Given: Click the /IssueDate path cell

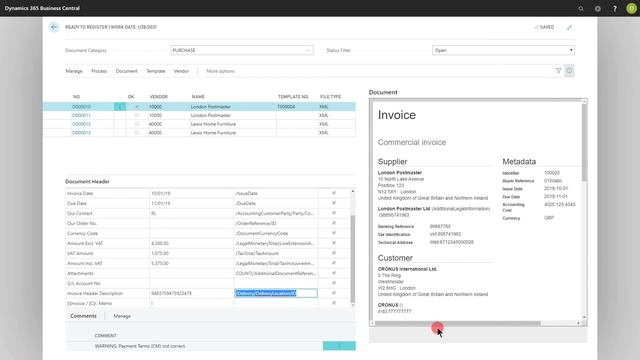Looking at the screenshot, I should point(276,193).
